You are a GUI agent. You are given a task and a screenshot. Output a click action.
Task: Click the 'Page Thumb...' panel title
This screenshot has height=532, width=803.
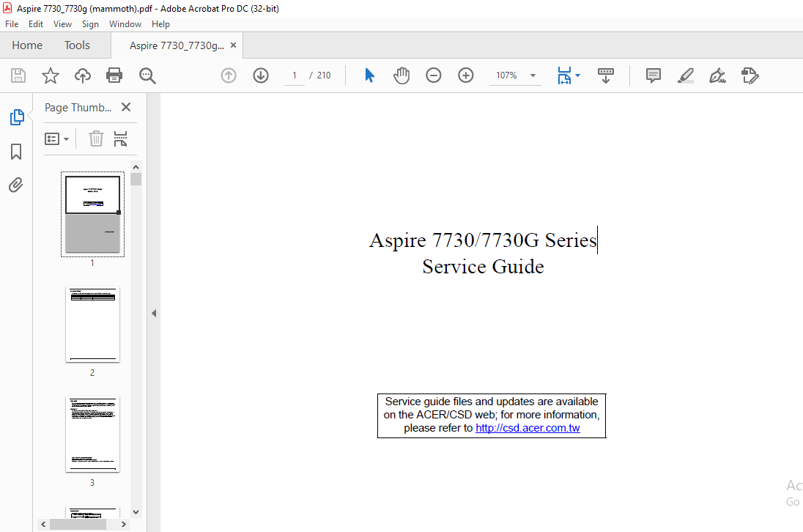[x=78, y=108]
